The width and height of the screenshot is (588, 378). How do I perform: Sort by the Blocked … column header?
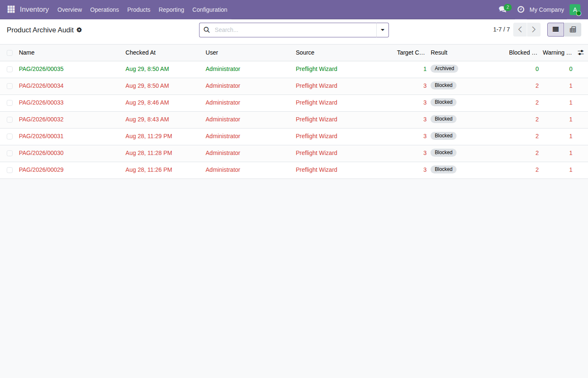click(523, 52)
